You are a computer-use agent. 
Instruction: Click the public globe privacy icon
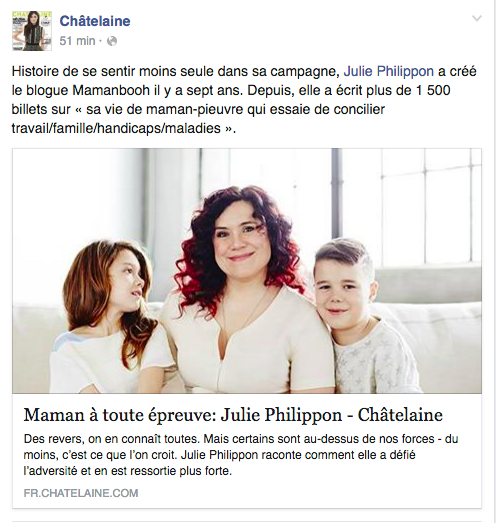tap(112, 41)
